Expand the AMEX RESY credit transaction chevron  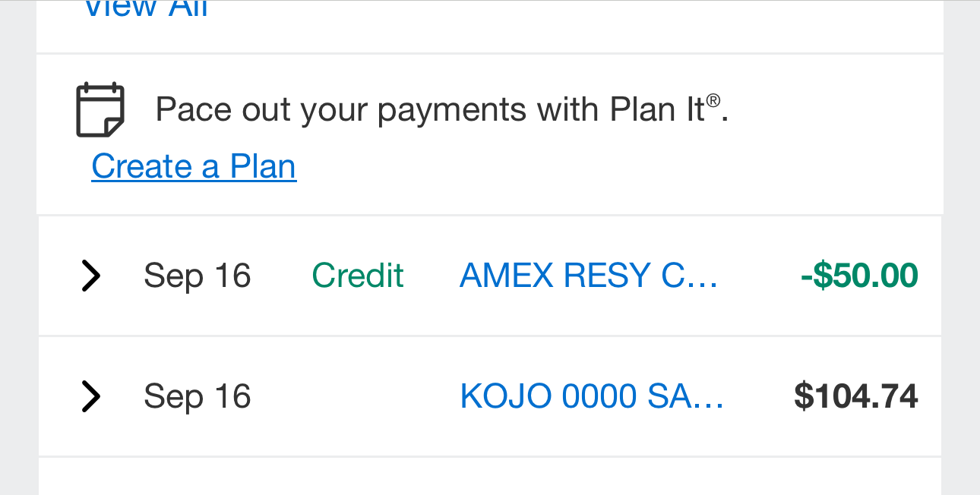(90, 276)
